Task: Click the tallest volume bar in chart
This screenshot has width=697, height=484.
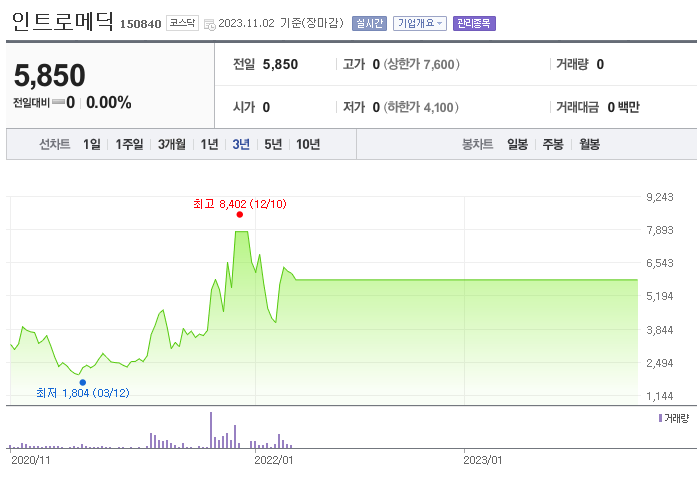Action: coord(211,430)
